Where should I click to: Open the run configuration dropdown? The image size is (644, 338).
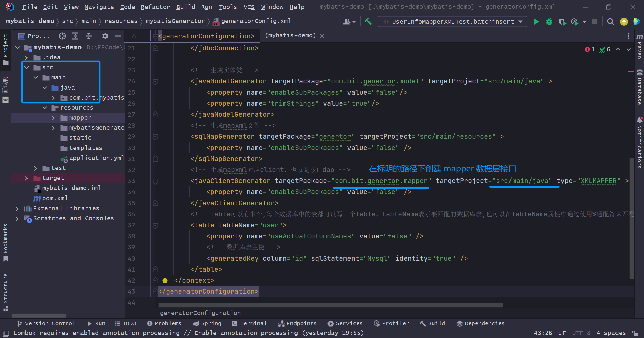(x=452, y=22)
